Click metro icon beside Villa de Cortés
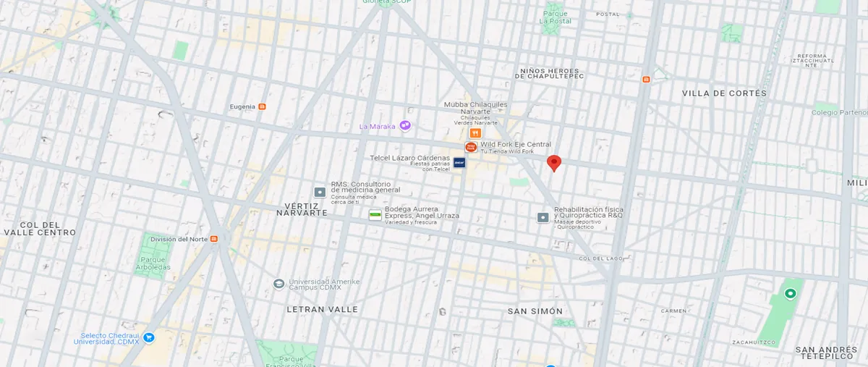 pyautogui.click(x=646, y=79)
